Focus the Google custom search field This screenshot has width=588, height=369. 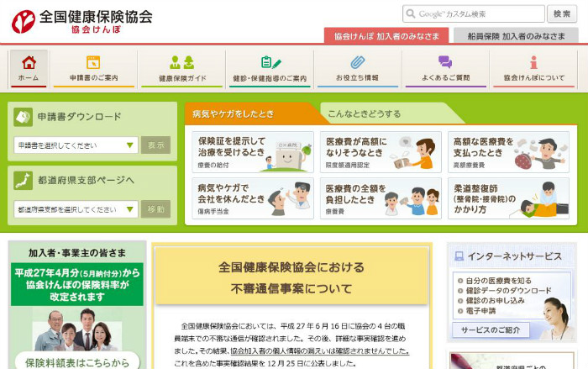[474, 14]
